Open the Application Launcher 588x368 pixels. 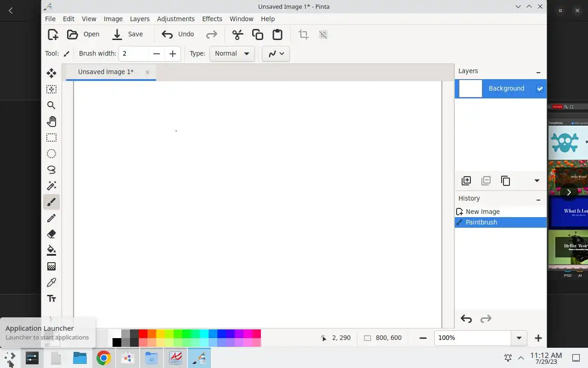pyautogui.click(x=10, y=358)
